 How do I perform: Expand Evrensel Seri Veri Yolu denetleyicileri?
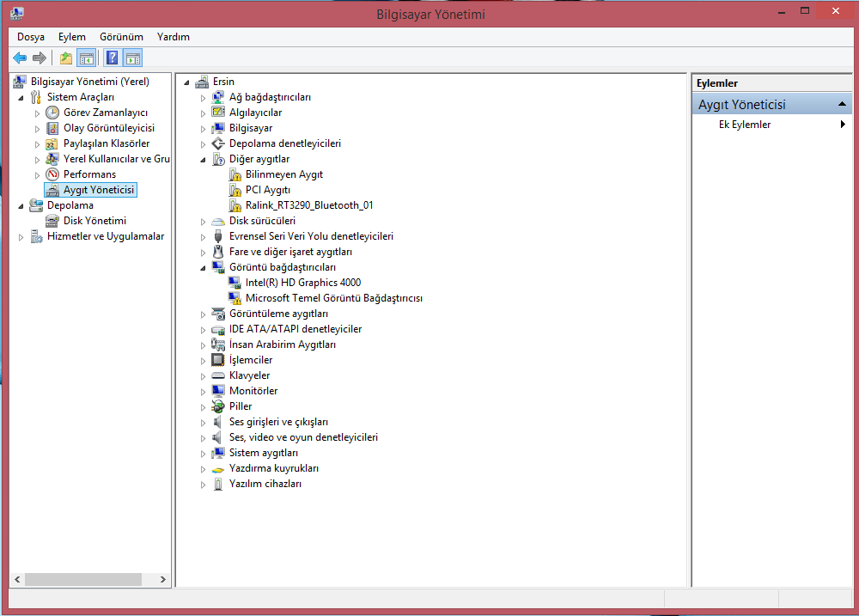coord(203,237)
